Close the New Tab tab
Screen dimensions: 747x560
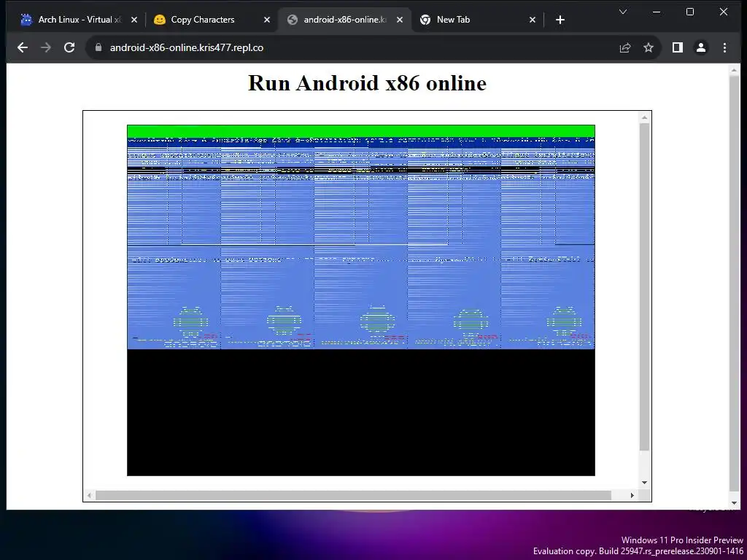(x=533, y=20)
